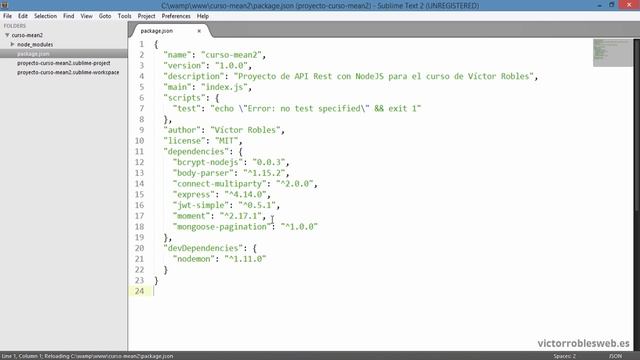Click the "1.0.0" version value
Viewport: 640px width, 360px height.
click(231, 65)
